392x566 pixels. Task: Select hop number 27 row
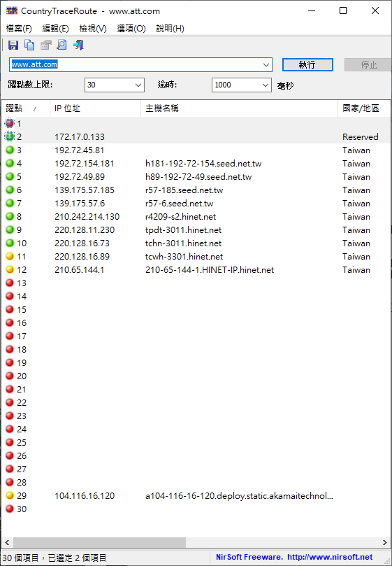(195, 469)
